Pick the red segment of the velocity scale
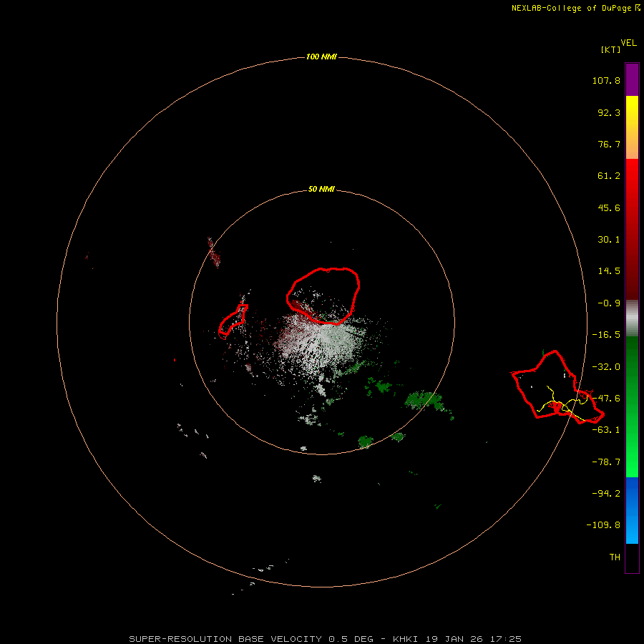The width and height of the screenshot is (644, 644). click(632, 229)
